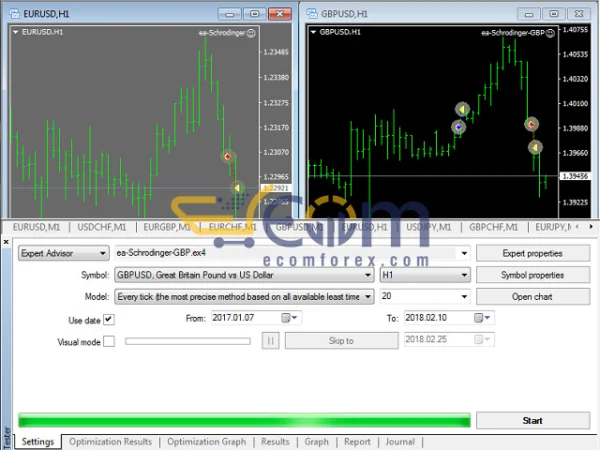This screenshot has height=450, width=600.
Task: Click the lower yellow arrow marker on GBPUSD chart
Action: click(x=535, y=147)
